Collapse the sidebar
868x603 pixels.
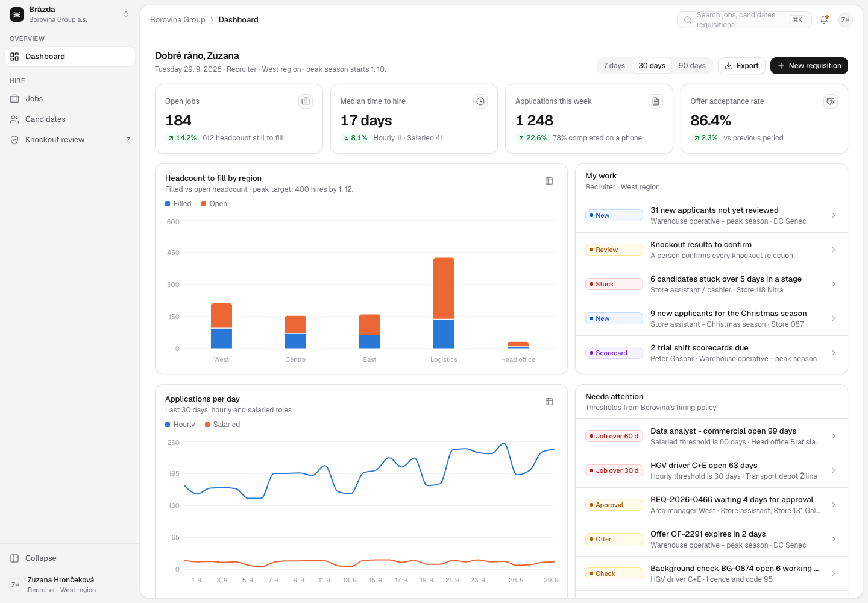pyautogui.click(x=70, y=558)
